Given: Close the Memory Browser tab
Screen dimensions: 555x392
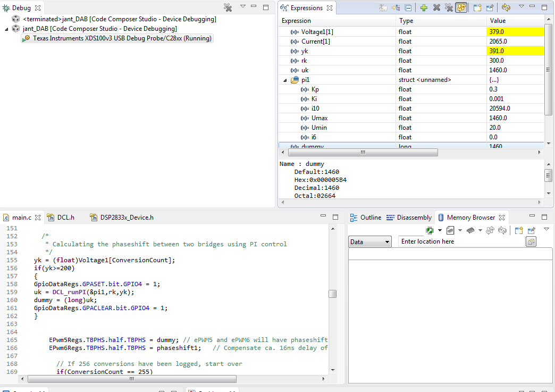Looking at the screenshot, I should click(501, 218).
